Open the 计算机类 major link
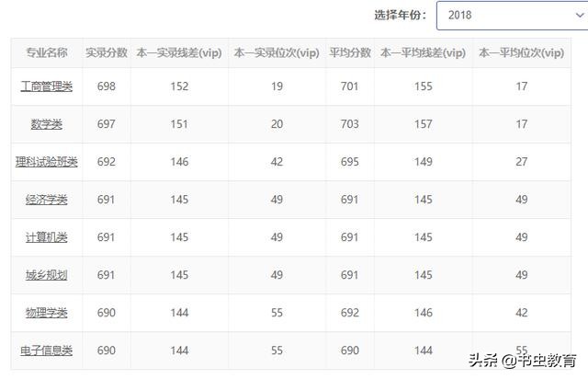The image size is (588, 379). coord(47,237)
